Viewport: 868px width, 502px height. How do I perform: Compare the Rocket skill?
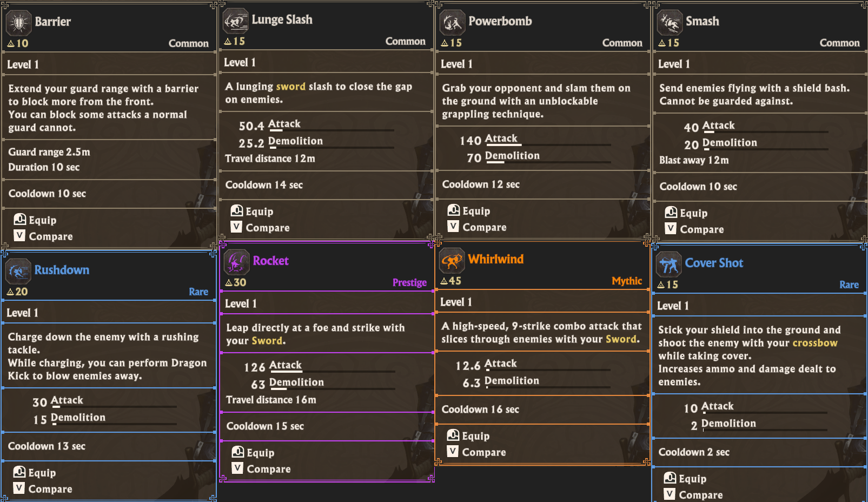tap(262, 469)
